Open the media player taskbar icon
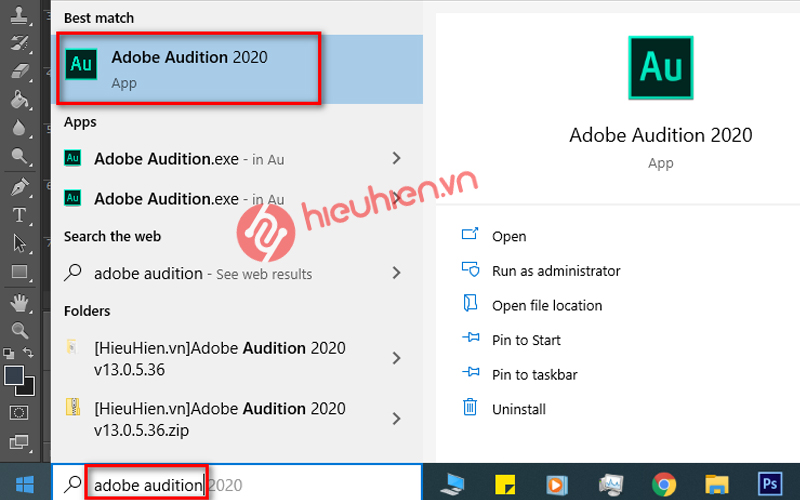Viewport: 800px width, 500px height. [x=557, y=484]
